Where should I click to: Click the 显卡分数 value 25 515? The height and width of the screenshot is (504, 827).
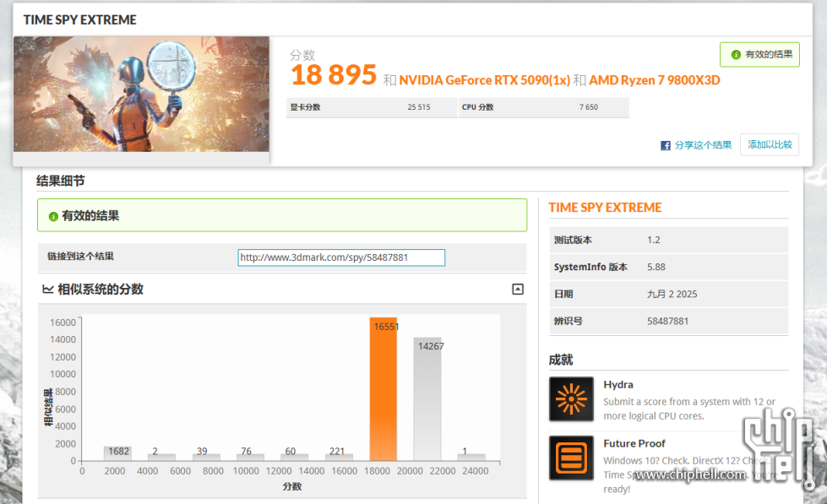(x=419, y=107)
